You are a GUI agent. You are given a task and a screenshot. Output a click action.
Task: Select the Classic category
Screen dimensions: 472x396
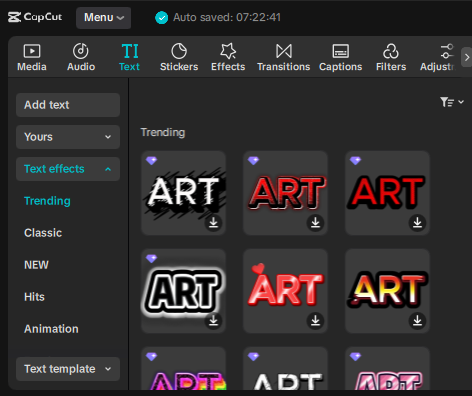[x=43, y=233]
